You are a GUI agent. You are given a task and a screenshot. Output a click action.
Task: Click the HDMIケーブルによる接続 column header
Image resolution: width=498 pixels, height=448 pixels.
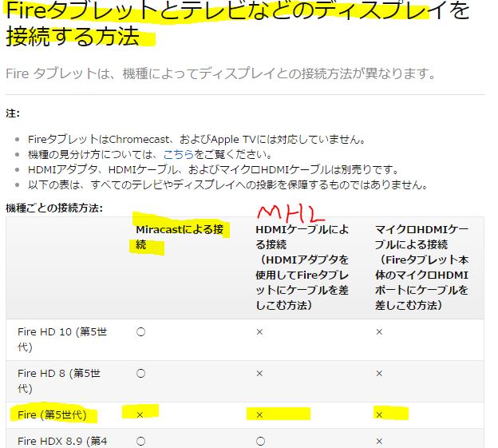pyautogui.click(x=302, y=268)
